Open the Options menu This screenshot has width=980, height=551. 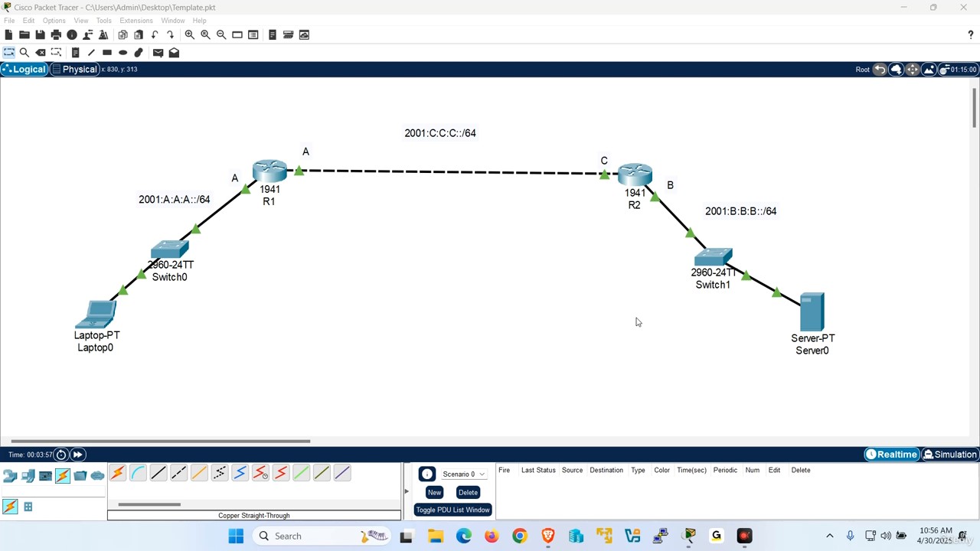[x=54, y=21]
